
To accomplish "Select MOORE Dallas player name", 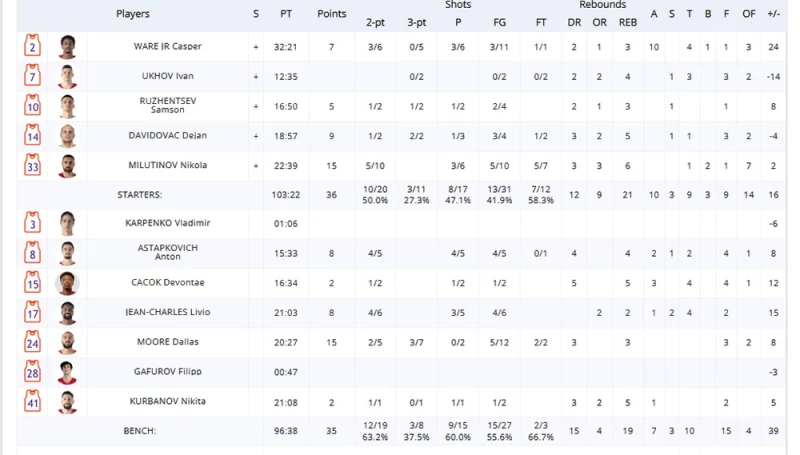I will (x=167, y=342).
